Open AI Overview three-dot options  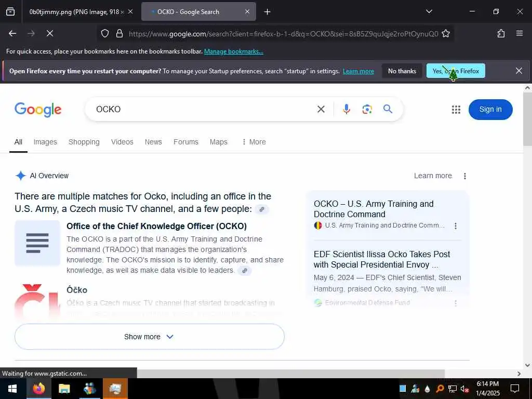(465, 176)
